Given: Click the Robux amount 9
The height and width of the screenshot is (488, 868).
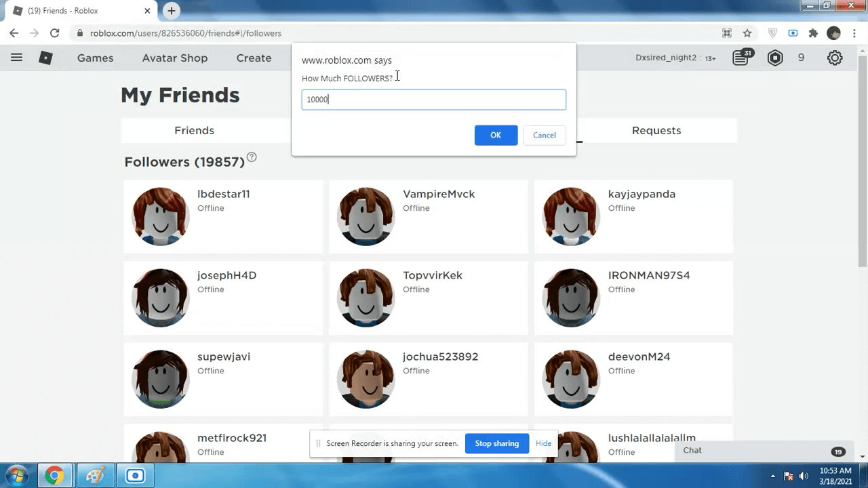Looking at the screenshot, I should pyautogui.click(x=801, y=58).
